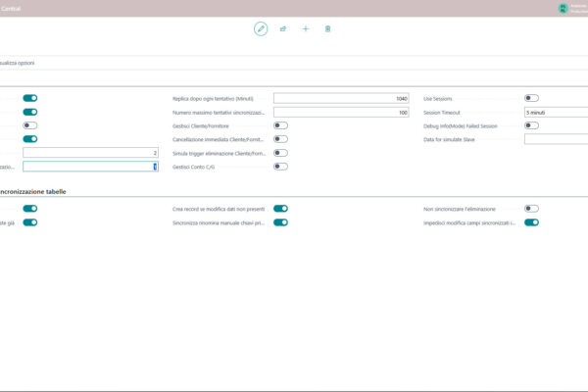Enable Non sincronizzare l'eliminazione toggle
The width and height of the screenshot is (588, 392).
pos(531,209)
